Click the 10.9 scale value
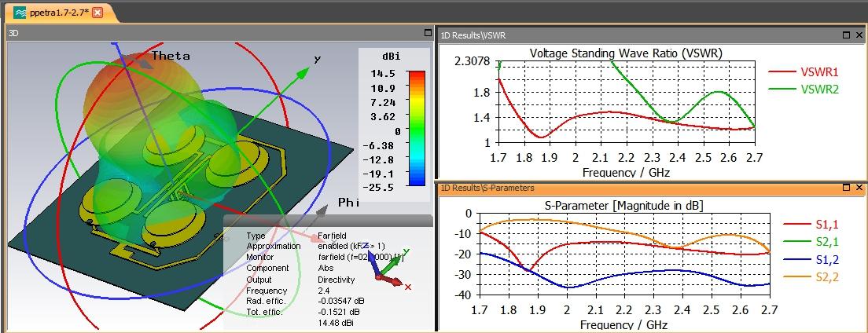This screenshot has width=868, height=333. [383, 88]
